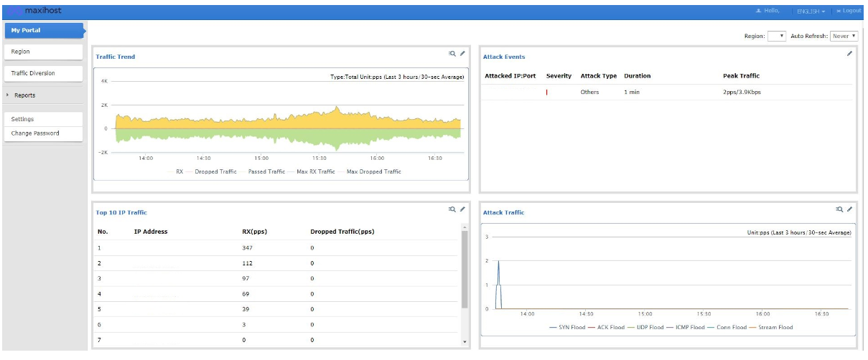Viewport: 868px width, 360px height.
Task: Toggle Max RX Traffic series in legend
Action: (312, 171)
